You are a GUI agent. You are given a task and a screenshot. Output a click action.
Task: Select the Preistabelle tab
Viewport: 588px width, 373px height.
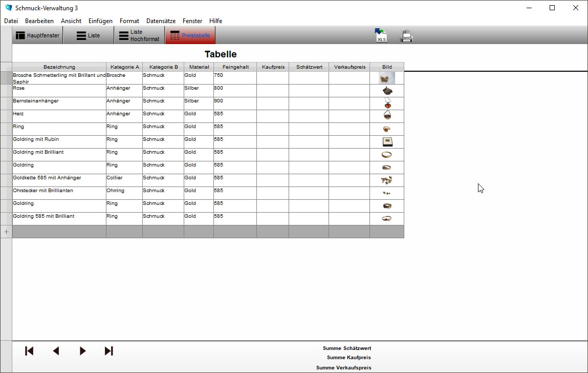click(190, 36)
